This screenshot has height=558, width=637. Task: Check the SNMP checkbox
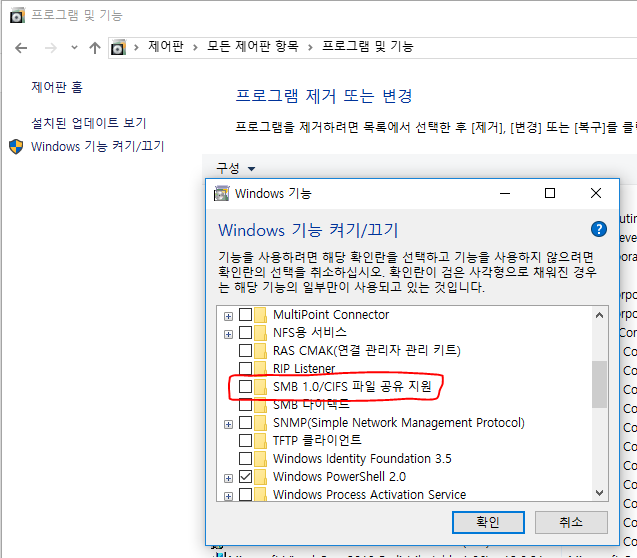245,422
